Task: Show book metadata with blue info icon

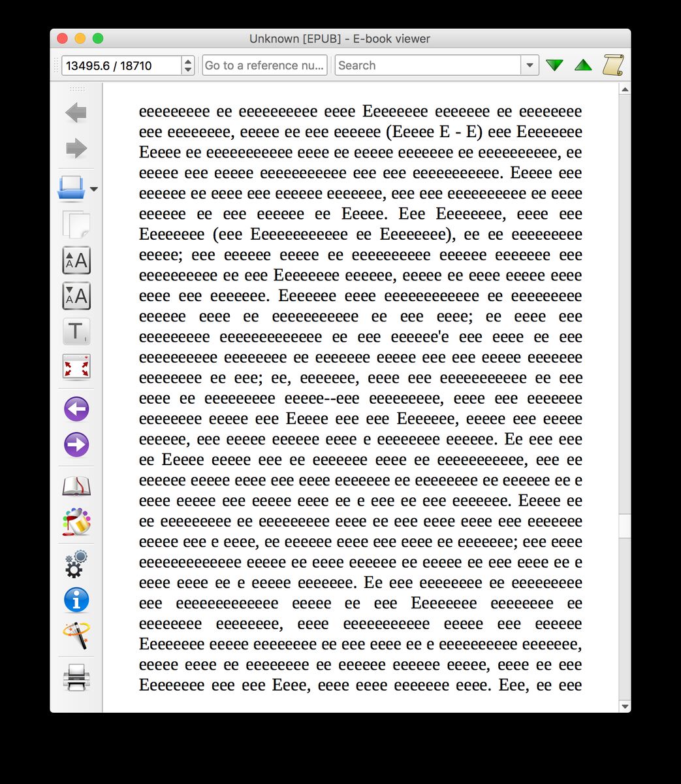Action: pos(76,600)
